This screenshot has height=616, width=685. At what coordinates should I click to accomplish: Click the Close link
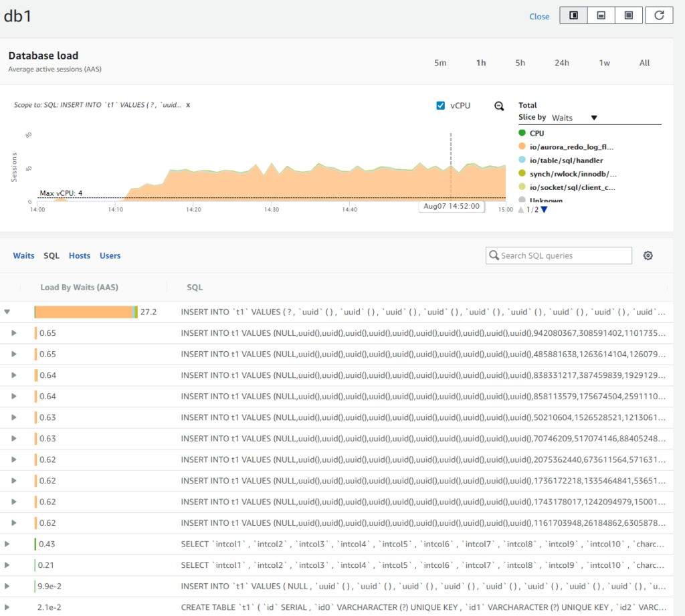pos(539,17)
